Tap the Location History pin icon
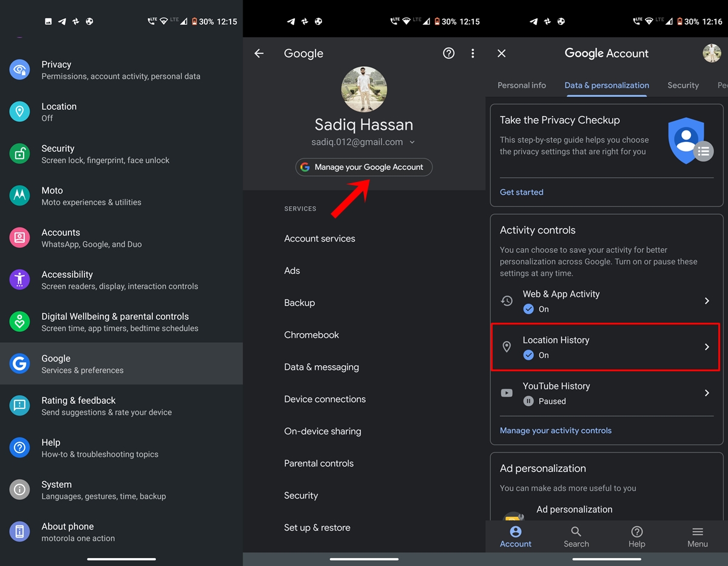Screen dimensions: 728x566 click(507, 347)
